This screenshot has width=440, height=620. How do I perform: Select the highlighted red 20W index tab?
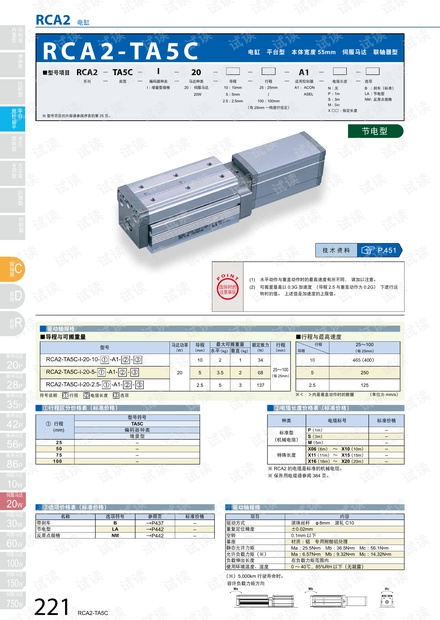[13, 501]
